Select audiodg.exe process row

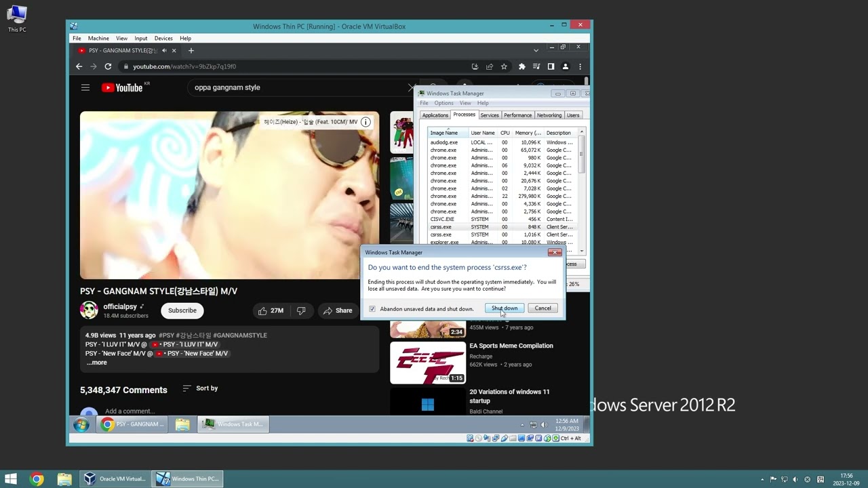502,142
